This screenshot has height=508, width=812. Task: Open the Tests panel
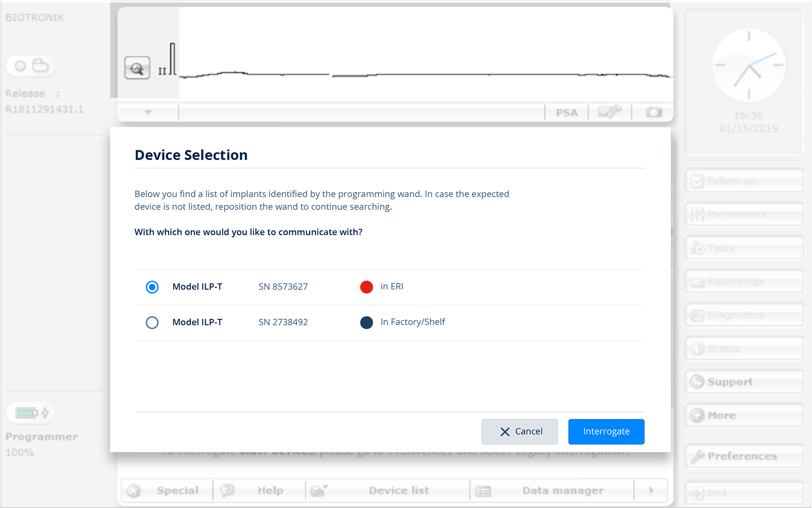pyautogui.click(x=744, y=248)
